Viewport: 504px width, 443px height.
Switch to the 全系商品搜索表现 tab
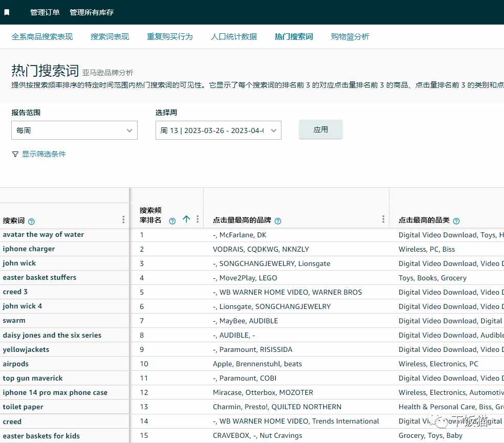42,37
